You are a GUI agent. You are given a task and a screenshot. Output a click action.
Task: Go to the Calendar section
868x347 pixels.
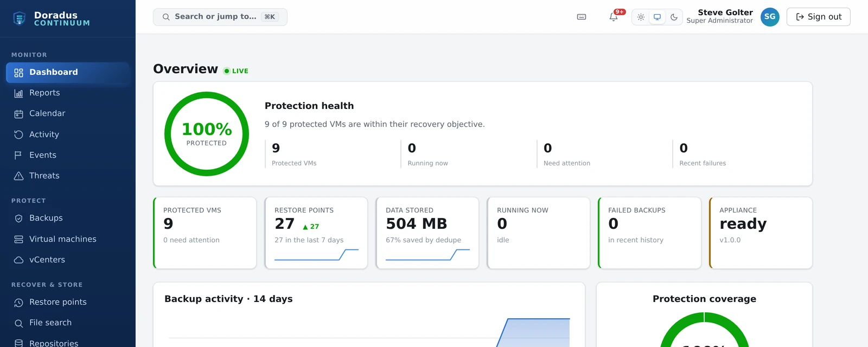[68, 114]
